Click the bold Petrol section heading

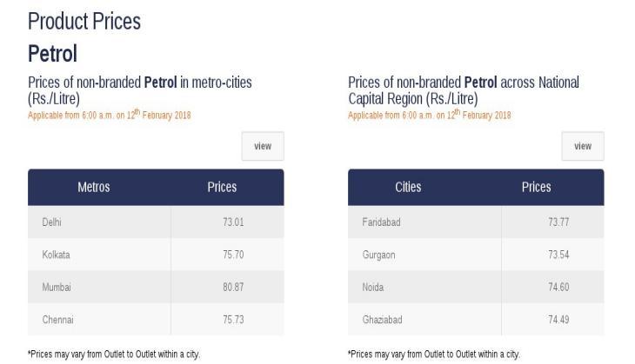pyautogui.click(x=53, y=53)
